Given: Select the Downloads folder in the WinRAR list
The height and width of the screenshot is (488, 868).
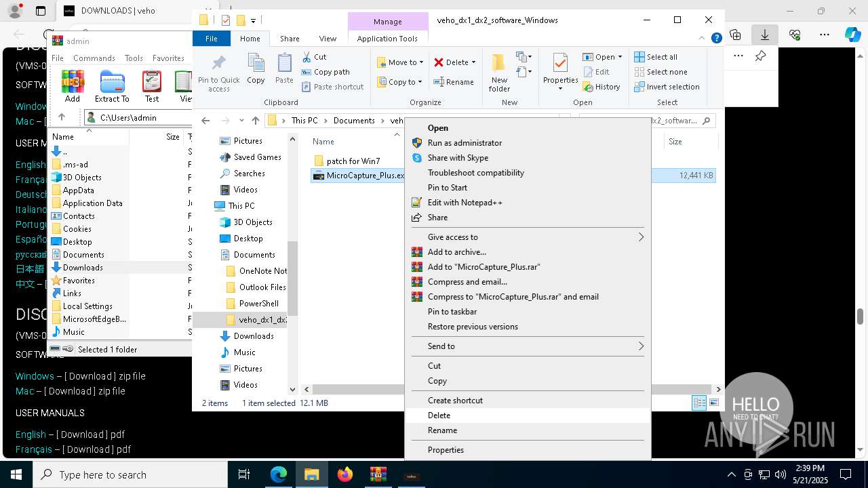Looking at the screenshot, I should click(83, 268).
